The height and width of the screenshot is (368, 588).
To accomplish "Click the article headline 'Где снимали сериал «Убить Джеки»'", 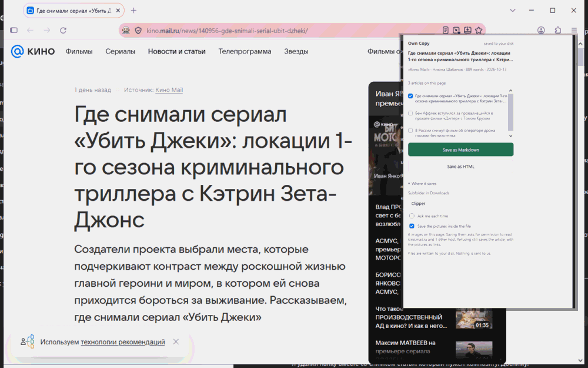I will (213, 167).
